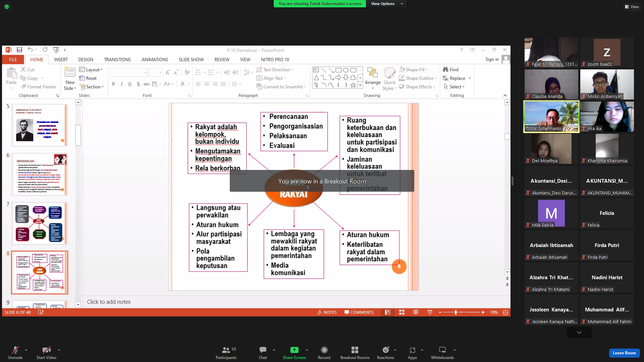Switch to the DESIGN ribbon tab
Image resolution: width=644 pixels, height=362 pixels.
pos(86,60)
